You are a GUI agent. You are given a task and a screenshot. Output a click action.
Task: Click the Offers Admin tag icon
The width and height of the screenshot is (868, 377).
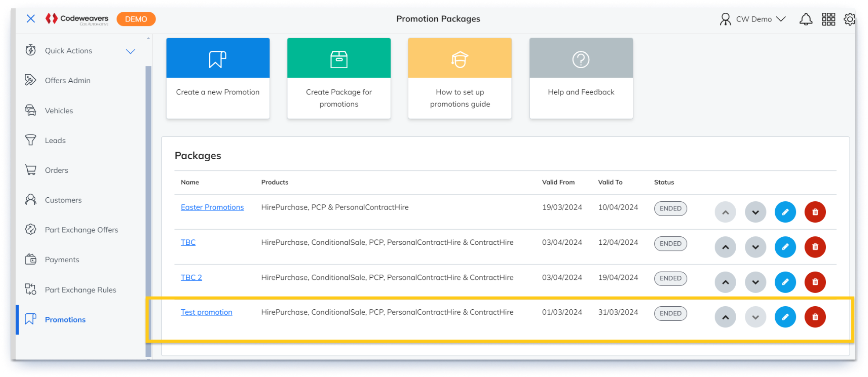[30, 80]
